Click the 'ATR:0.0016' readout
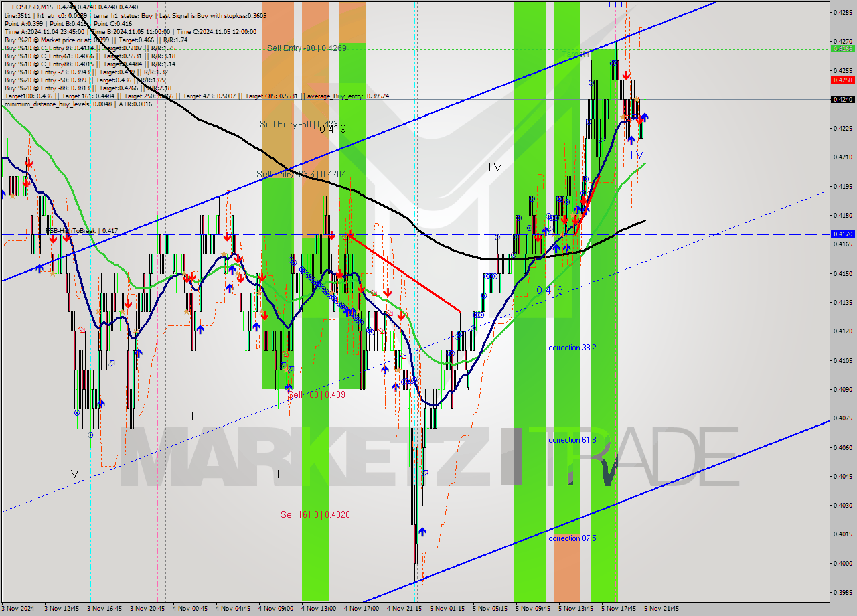 point(136,104)
